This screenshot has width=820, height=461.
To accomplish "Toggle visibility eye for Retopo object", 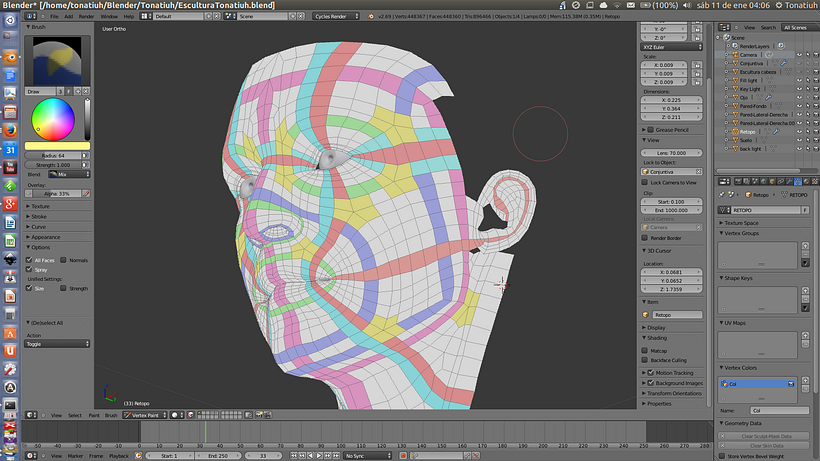I will pyautogui.click(x=799, y=132).
